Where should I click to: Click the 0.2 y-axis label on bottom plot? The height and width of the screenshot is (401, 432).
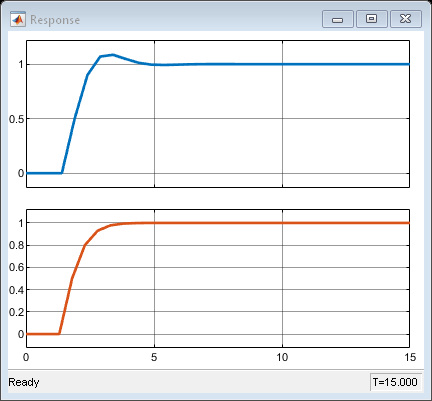point(17,312)
